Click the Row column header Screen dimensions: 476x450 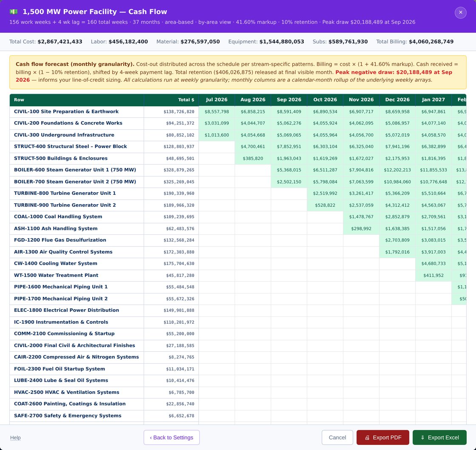tap(77, 100)
